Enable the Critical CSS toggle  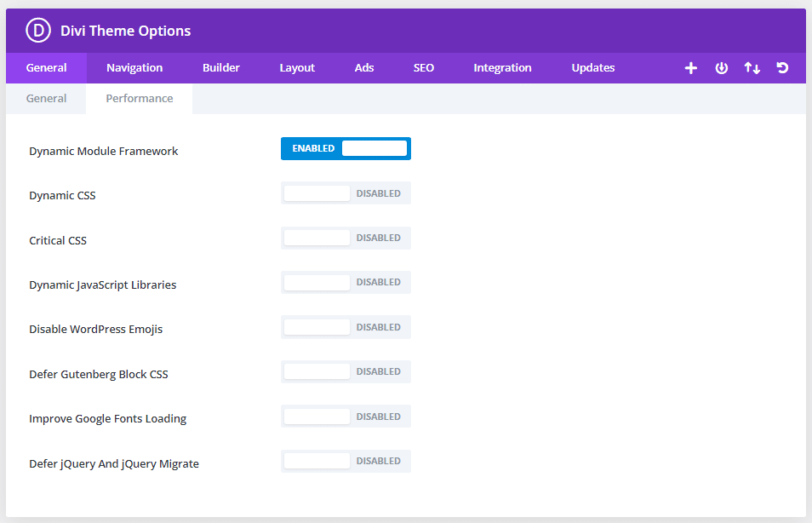click(x=346, y=238)
